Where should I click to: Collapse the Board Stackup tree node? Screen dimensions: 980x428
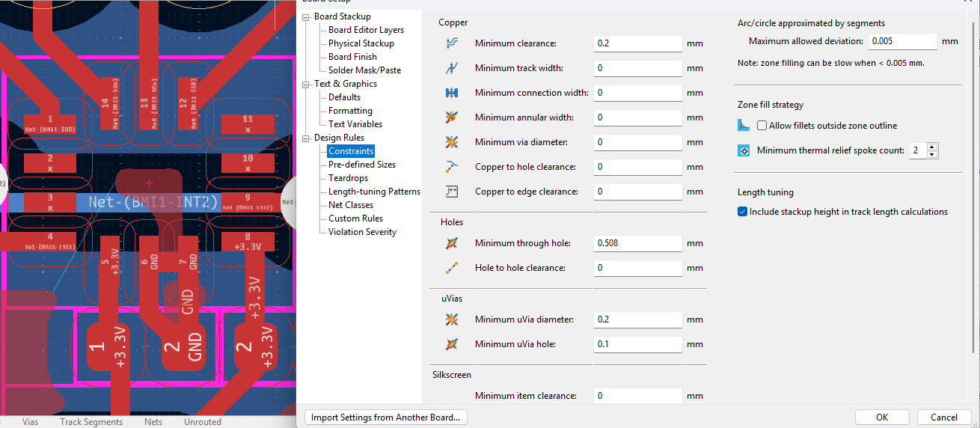pos(306,16)
